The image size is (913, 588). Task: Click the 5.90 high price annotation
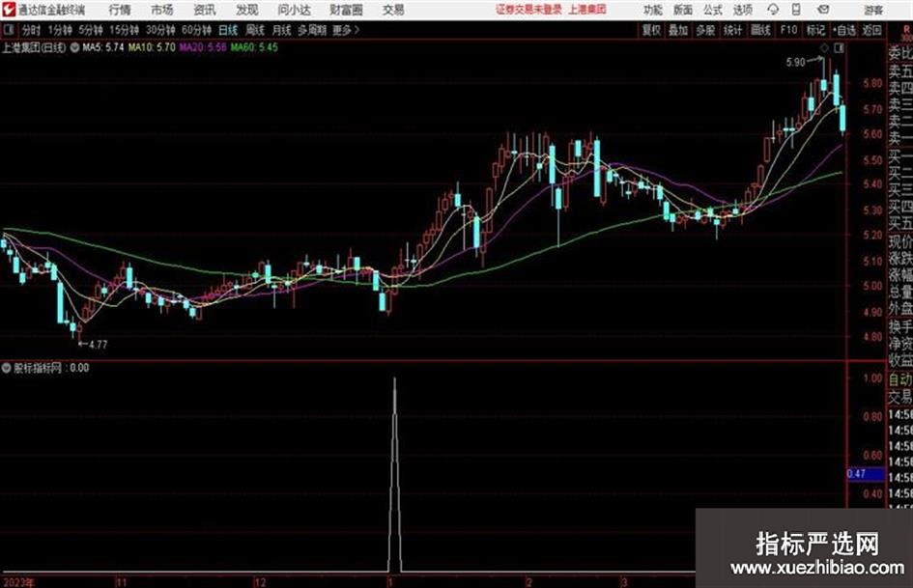[x=795, y=63]
